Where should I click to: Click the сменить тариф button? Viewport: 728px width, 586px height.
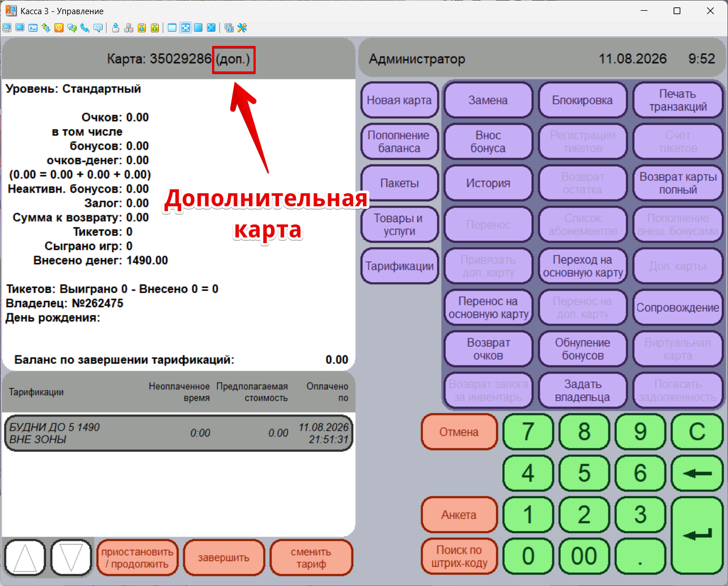point(311,558)
